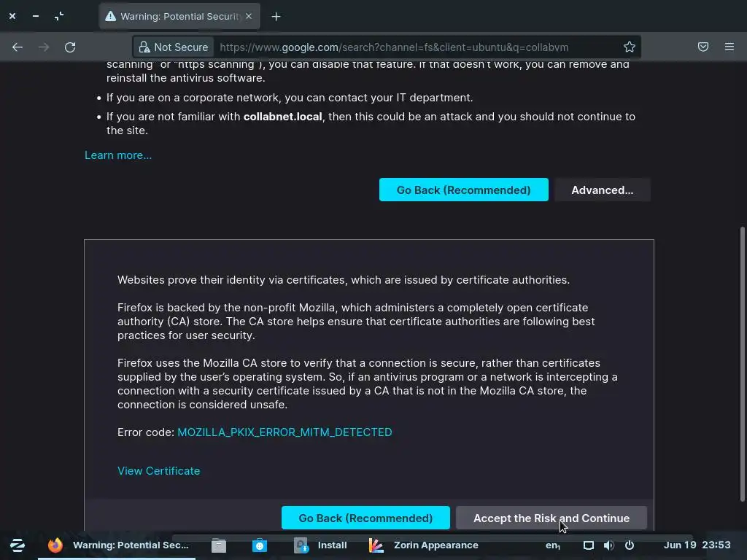This screenshot has width=747, height=560.
Task: Open the MOZILLA_PKIX_ERROR_MITM_DETECTED error code link
Action: 285,432
